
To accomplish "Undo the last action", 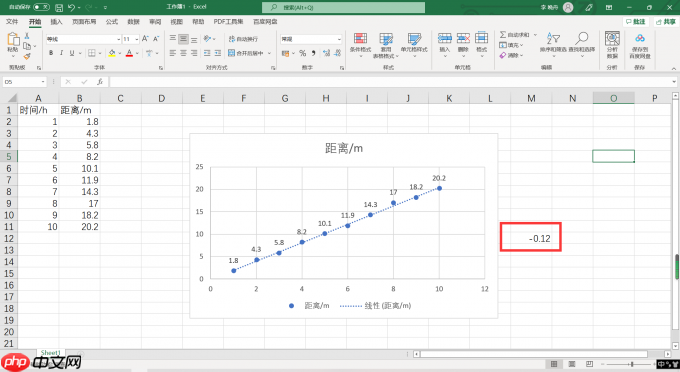I will click(72, 7).
